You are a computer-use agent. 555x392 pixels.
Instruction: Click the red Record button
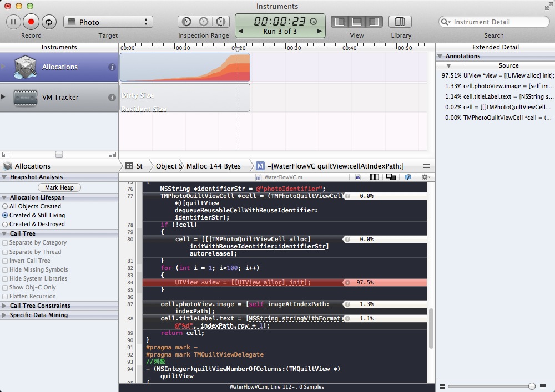31,22
